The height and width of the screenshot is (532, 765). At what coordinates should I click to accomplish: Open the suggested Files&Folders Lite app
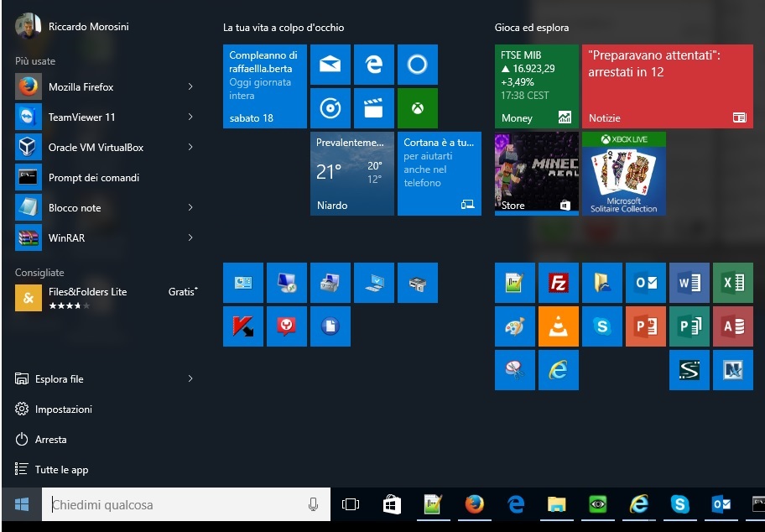[107, 297]
